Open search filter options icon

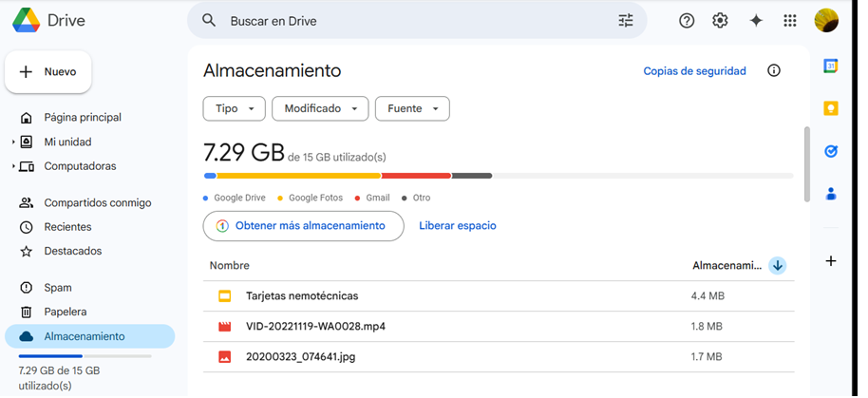625,21
